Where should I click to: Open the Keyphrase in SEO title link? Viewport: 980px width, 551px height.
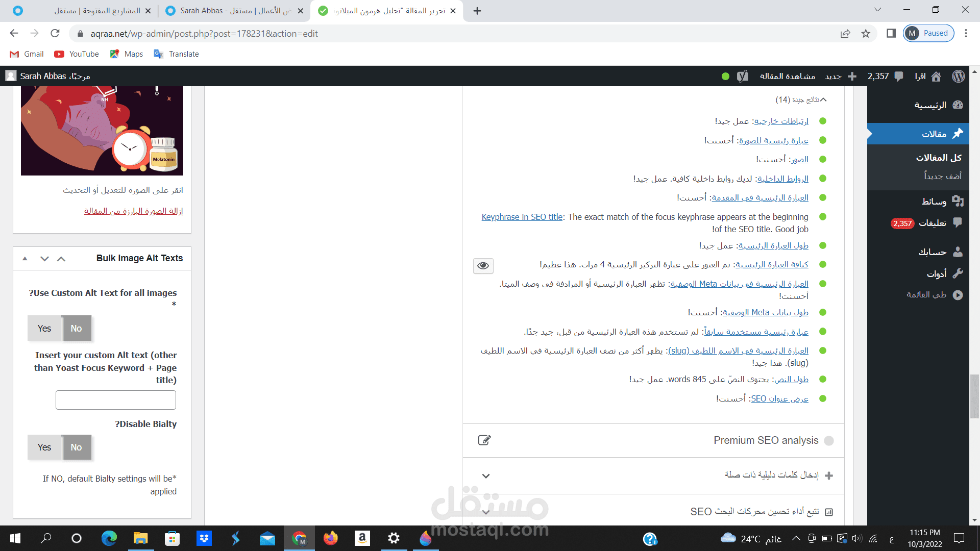pos(522,217)
